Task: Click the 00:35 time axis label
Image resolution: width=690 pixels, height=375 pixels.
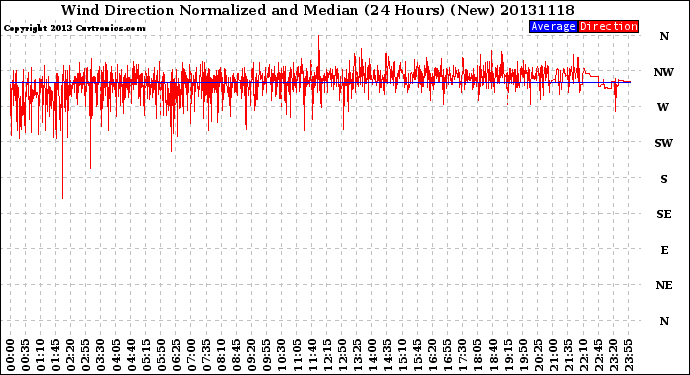Action: (x=26, y=355)
